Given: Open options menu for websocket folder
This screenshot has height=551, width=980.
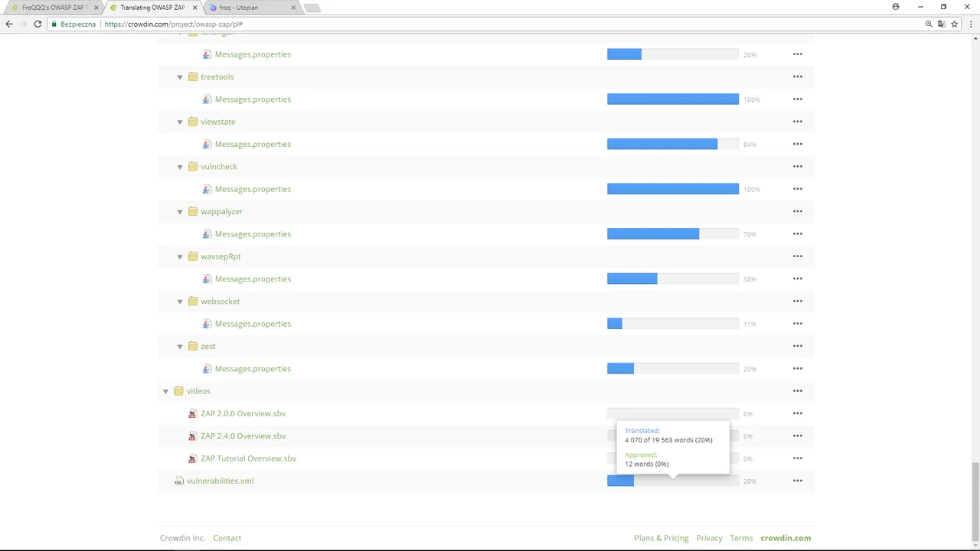Looking at the screenshot, I should [798, 301].
